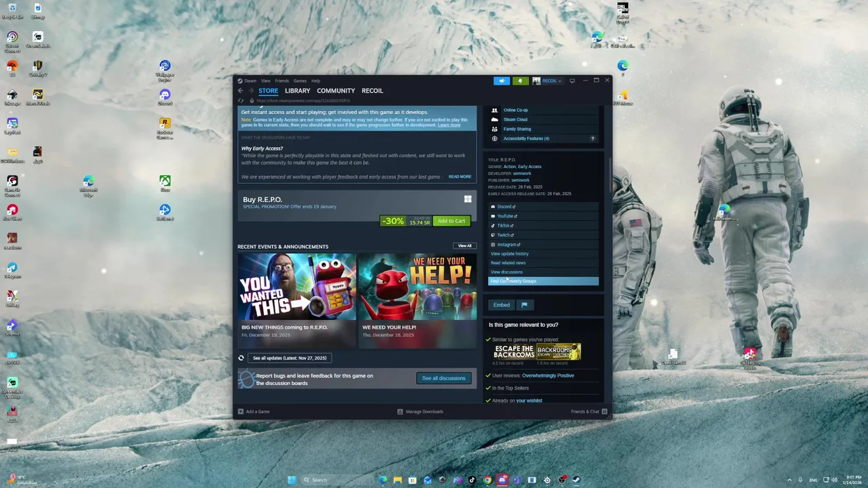Switch to the STORE tab
Viewport: 868px width, 488px height.
click(268, 91)
